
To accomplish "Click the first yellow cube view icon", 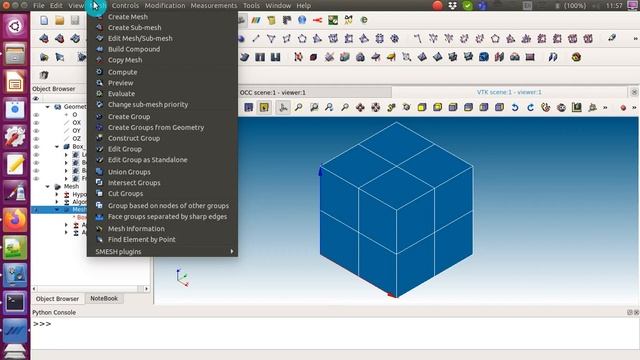I will click(x=422, y=107).
